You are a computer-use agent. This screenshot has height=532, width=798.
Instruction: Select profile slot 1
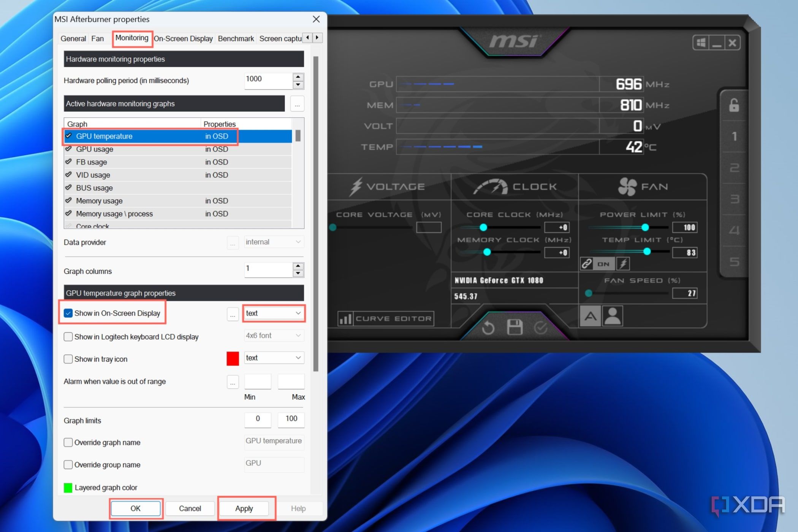[x=734, y=136]
